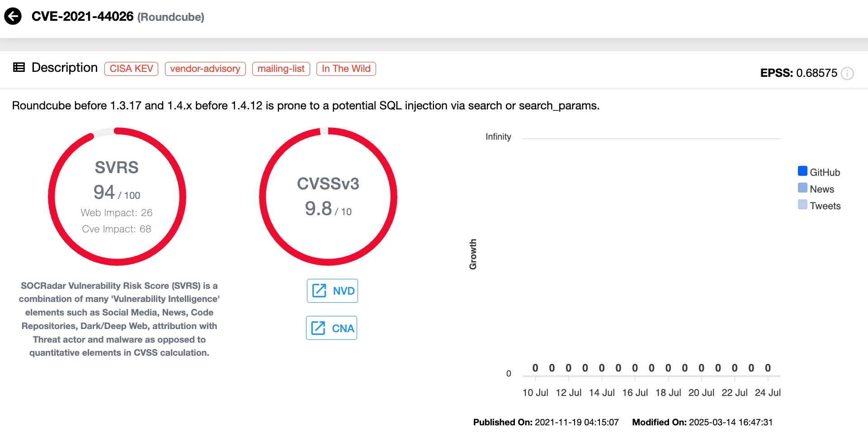
Task: Open the NVD external link
Action: tap(332, 291)
